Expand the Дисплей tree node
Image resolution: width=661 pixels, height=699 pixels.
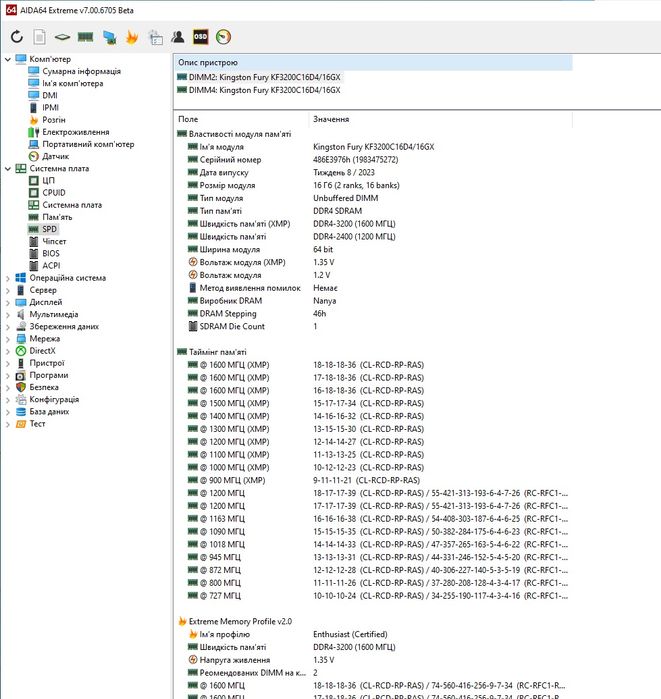[7, 302]
